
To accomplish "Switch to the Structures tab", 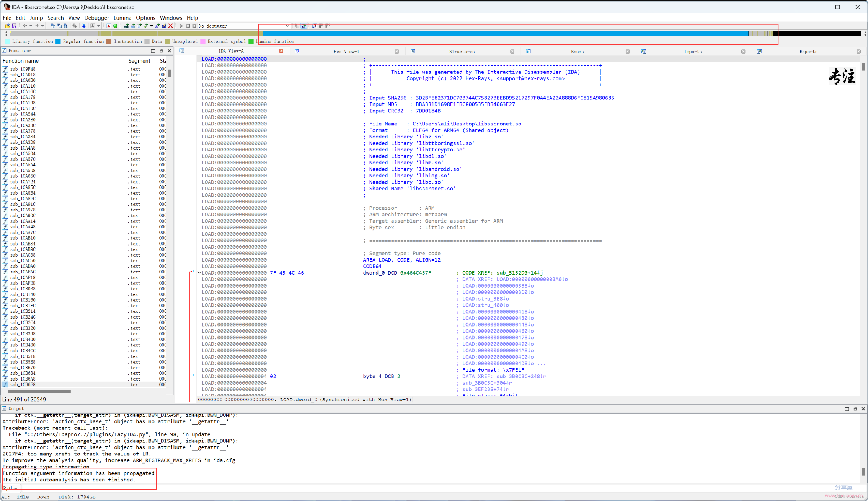I will tap(462, 51).
